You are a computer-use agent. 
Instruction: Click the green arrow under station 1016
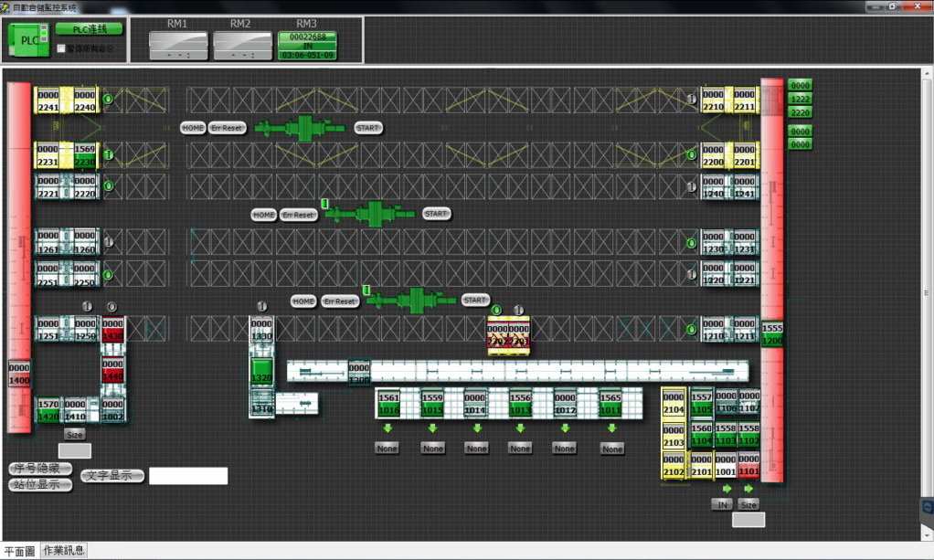click(x=388, y=428)
